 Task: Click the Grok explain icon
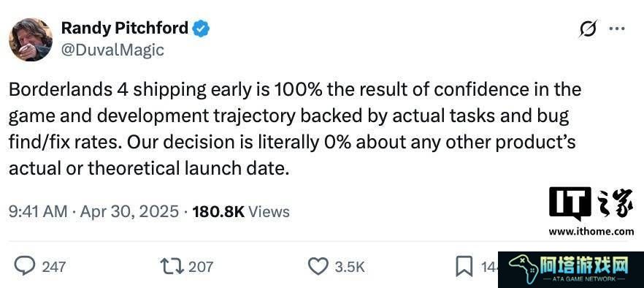(x=589, y=29)
